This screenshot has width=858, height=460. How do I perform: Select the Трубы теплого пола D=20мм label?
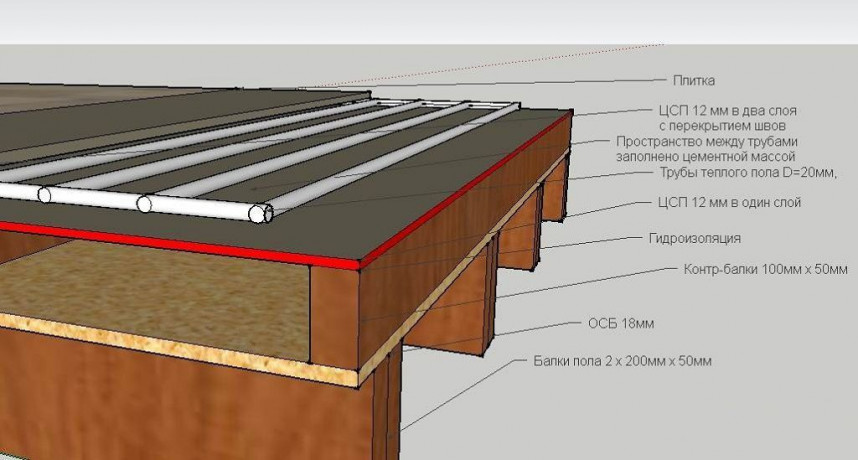pos(748,173)
